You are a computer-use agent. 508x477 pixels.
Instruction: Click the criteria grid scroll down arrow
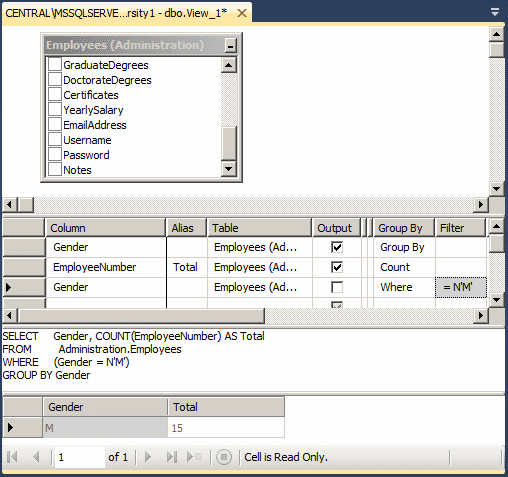497,300
